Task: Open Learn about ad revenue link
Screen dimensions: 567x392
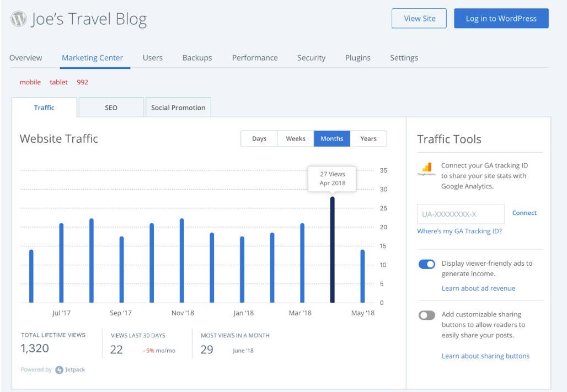Action: pos(478,288)
